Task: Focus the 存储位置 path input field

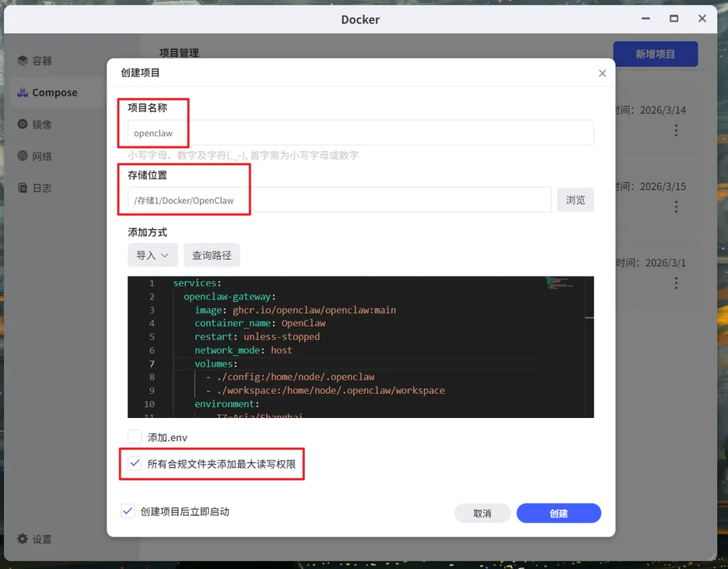Action: (x=339, y=200)
